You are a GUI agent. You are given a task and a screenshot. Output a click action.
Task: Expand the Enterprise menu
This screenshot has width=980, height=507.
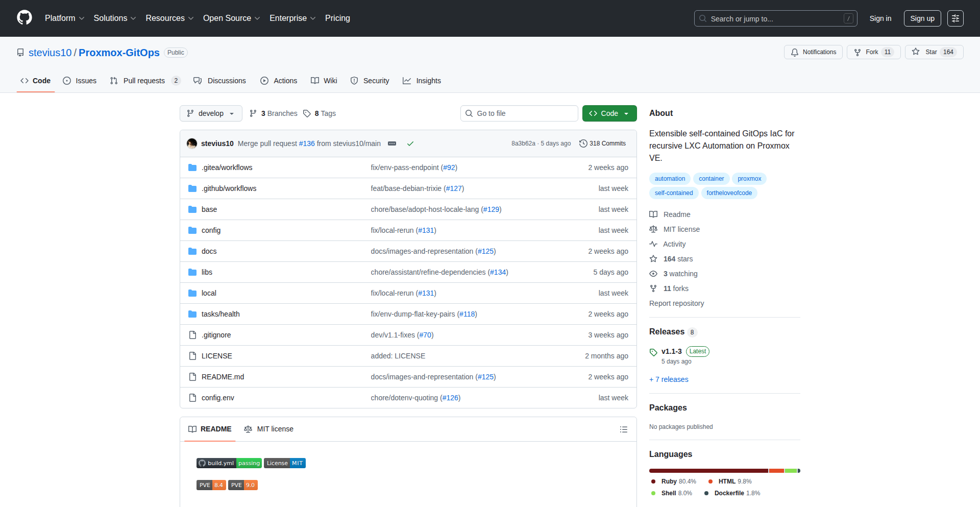(292, 18)
